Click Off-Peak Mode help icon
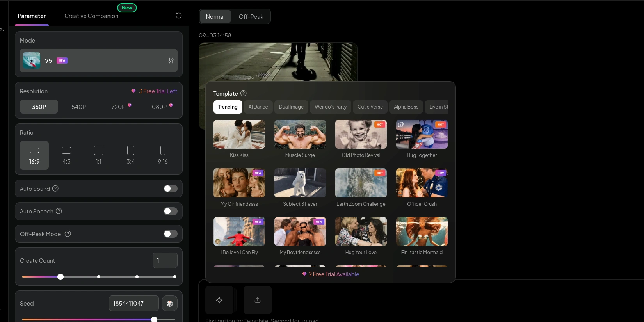Screen dimensions: 644x322 (68, 234)
